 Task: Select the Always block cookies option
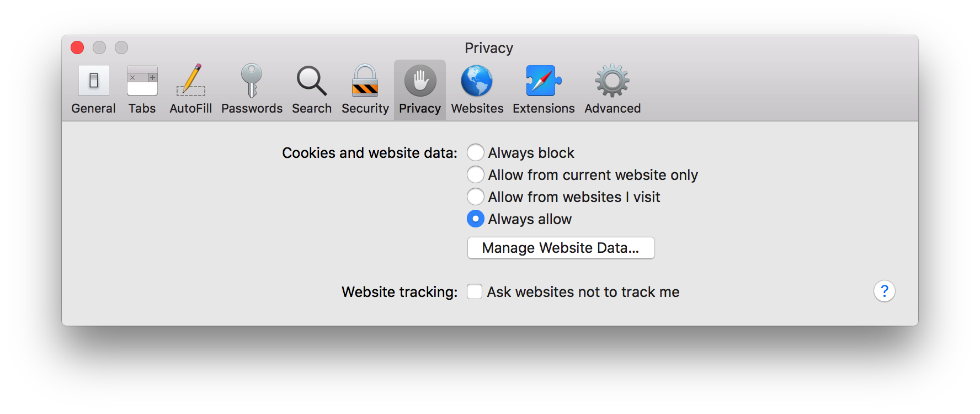pos(476,152)
